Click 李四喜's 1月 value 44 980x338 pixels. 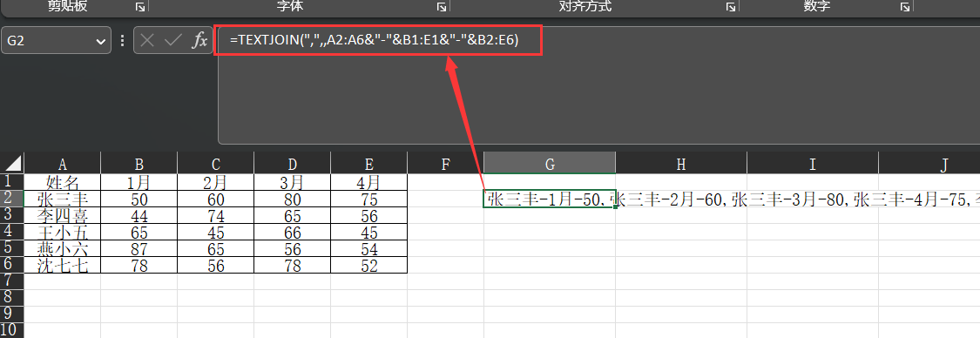coord(139,215)
